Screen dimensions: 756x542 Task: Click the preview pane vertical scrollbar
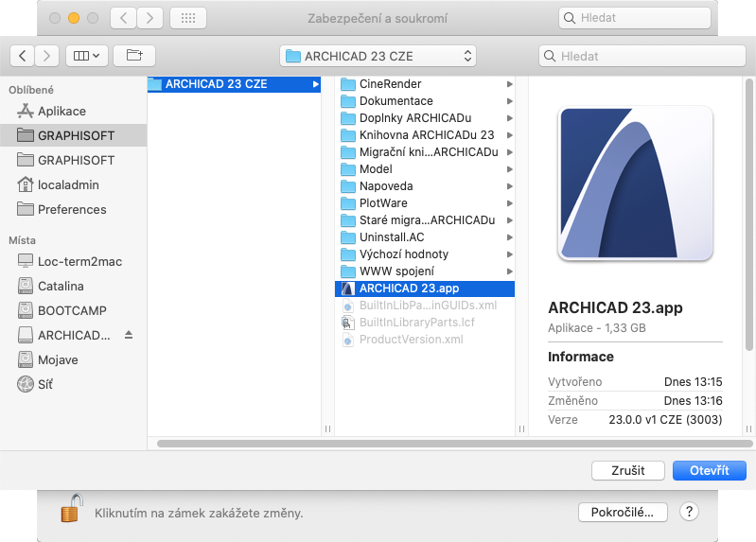pyautogui.click(x=748, y=215)
